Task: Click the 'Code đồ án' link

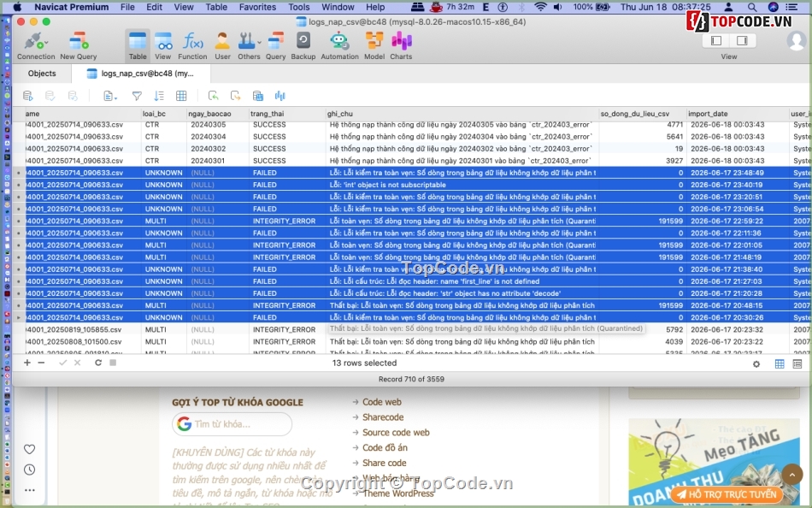Action: (385, 447)
